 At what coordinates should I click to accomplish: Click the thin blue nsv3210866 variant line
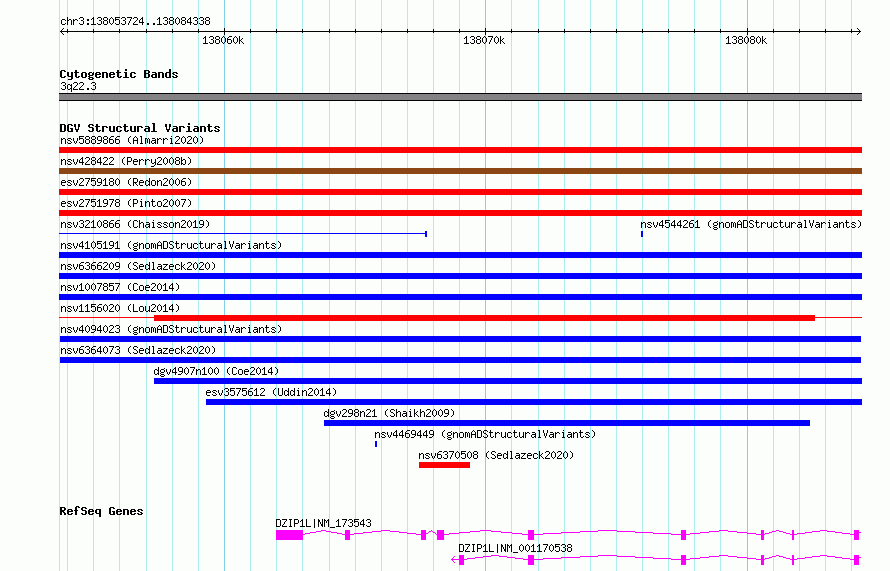point(243,233)
